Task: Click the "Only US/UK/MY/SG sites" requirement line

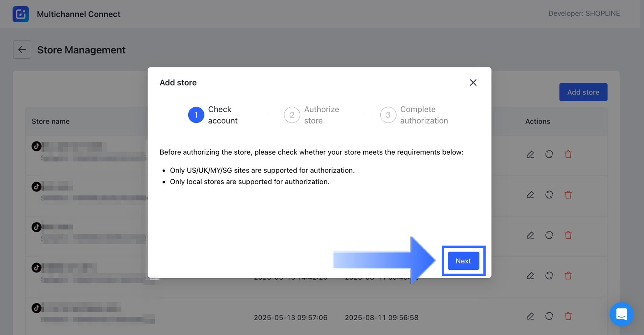Action: pos(262,170)
